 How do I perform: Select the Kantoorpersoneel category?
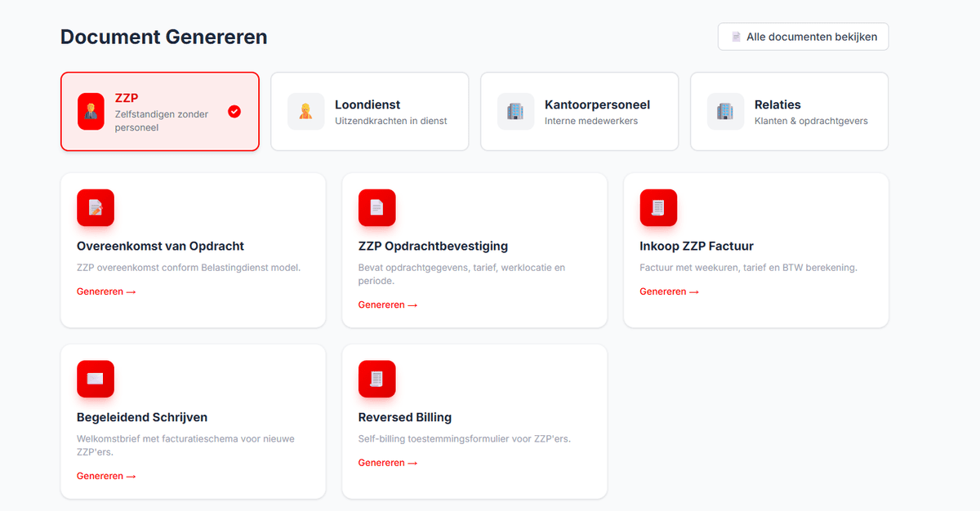pyautogui.click(x=580, y=111)
